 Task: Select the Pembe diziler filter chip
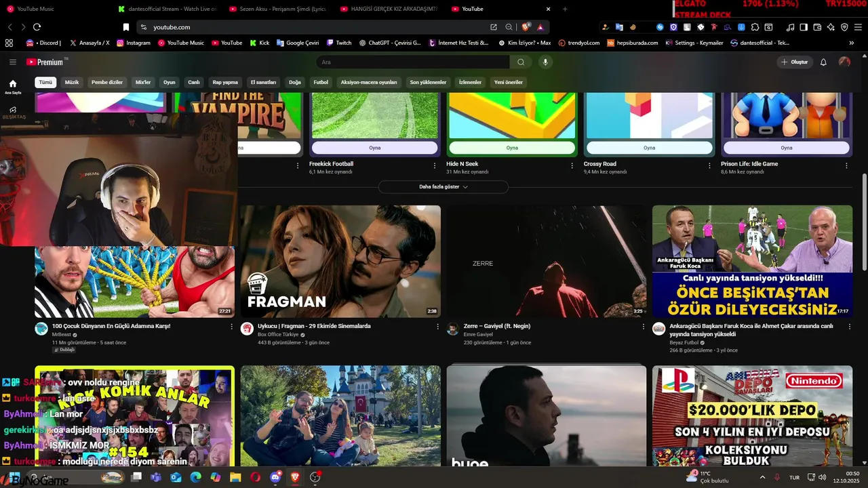click(107, 82)
